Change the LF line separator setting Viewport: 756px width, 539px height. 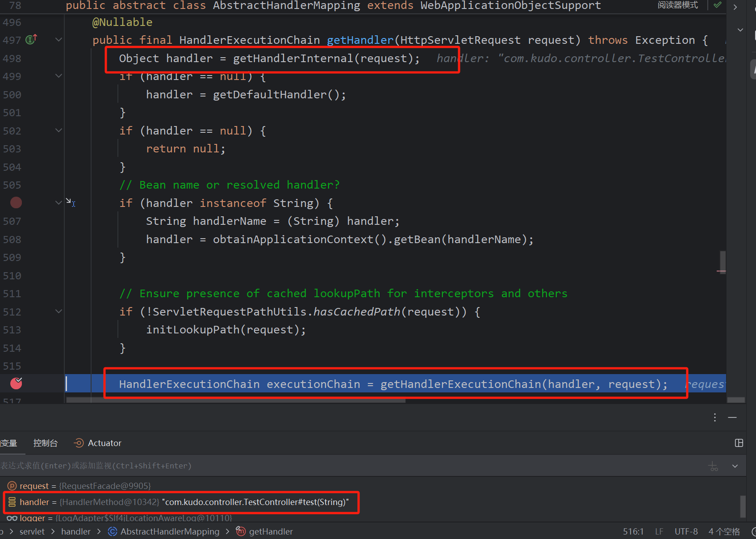click(x=659, y=531)
